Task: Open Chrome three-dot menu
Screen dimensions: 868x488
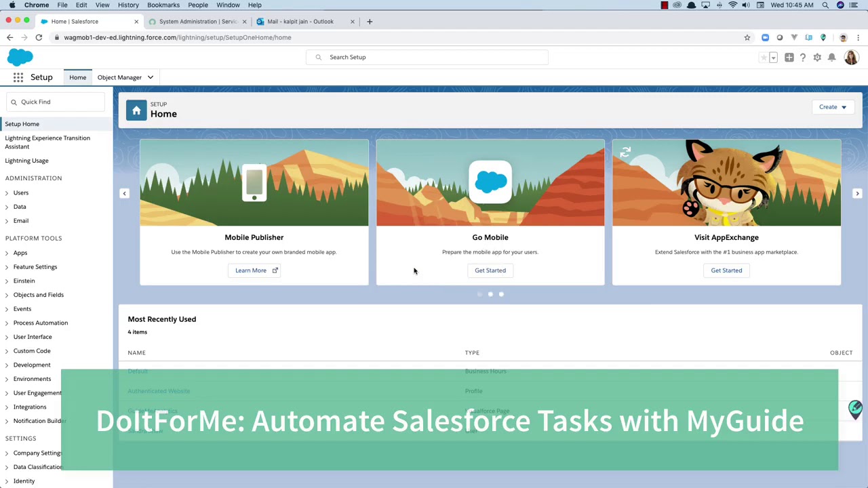Action: (x=858, y=37)
